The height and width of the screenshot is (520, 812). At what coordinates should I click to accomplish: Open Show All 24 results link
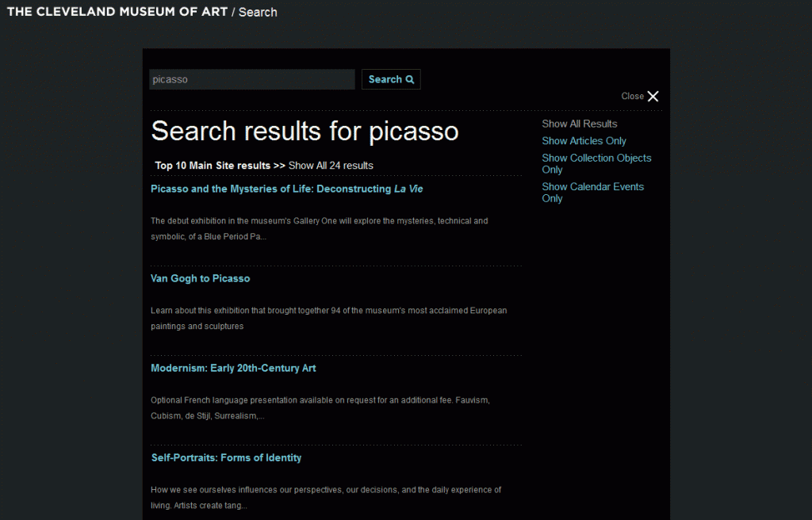331,166
